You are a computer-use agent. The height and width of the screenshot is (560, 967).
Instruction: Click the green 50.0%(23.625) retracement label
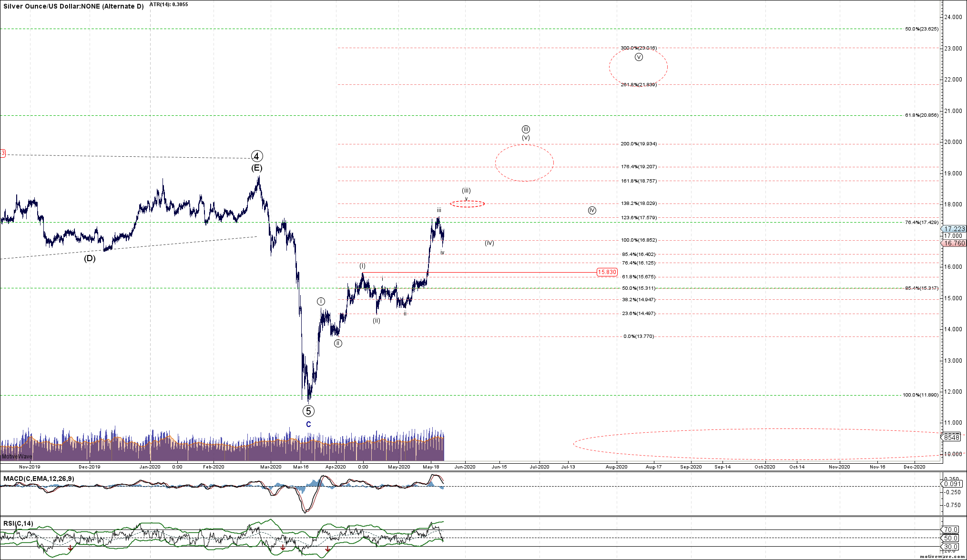click(x=922, y=29)
